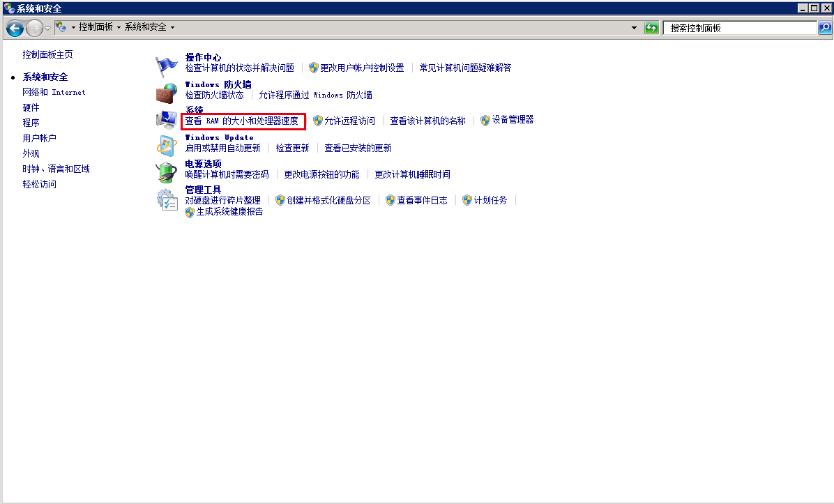Select 硬件 in the sidebar
834x504 pixels.
[31, 107]
